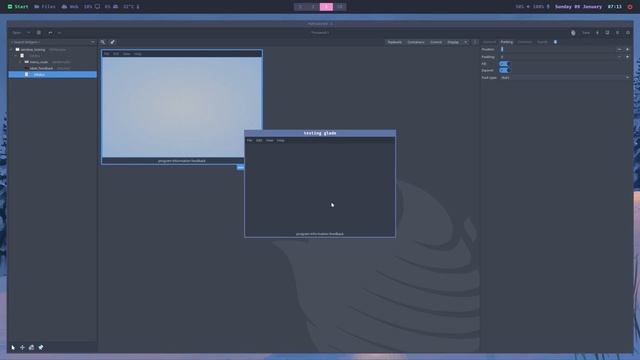Click the undo arrow icon

point(50,33)
